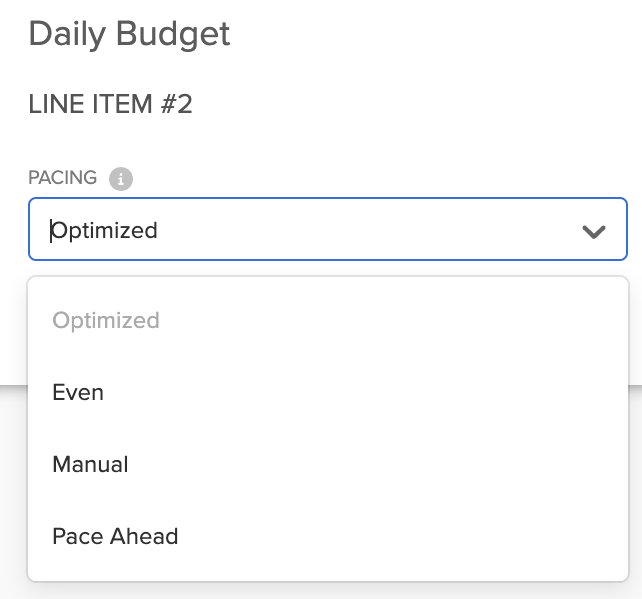This screenshot has height=599, width=642.
Task: Close the open pacing options list
Action: point(593,231)
